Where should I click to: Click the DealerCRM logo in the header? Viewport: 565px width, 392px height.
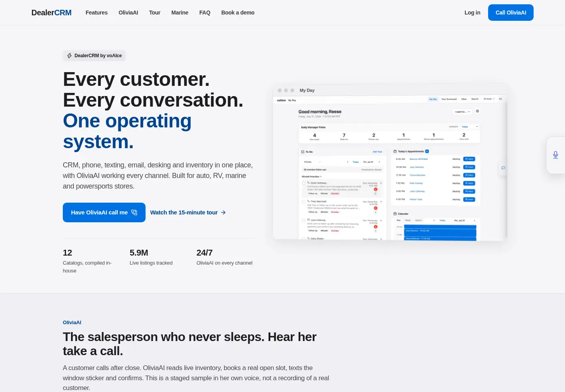[51, 13]
